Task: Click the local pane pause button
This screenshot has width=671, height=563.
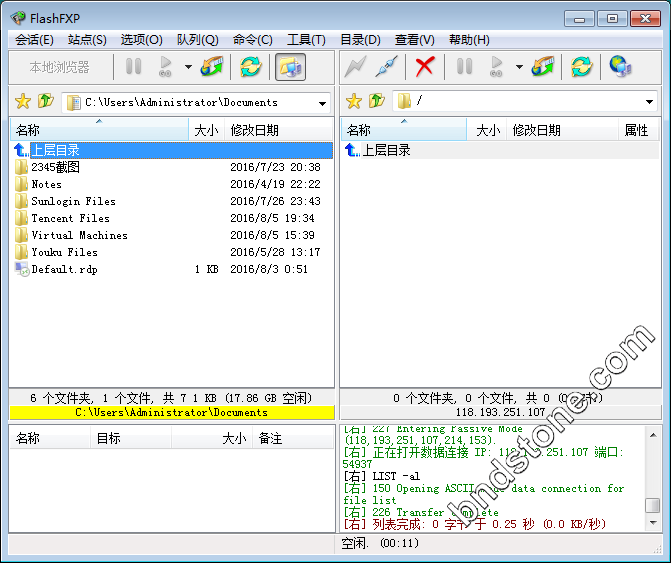Action: (134, 67)
